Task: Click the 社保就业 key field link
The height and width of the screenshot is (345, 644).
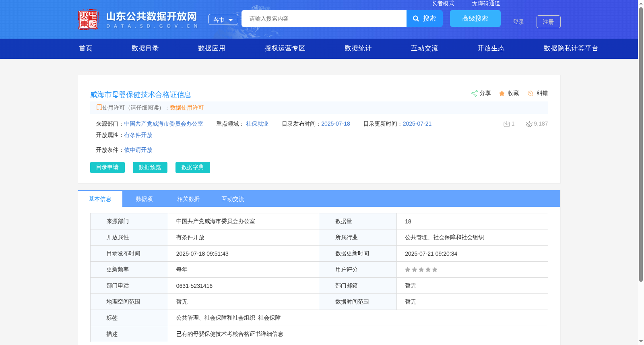Action: [x=257, y=124]
